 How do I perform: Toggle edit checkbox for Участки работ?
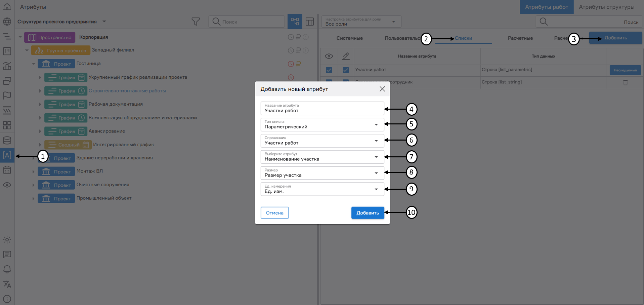click(345, 70)
